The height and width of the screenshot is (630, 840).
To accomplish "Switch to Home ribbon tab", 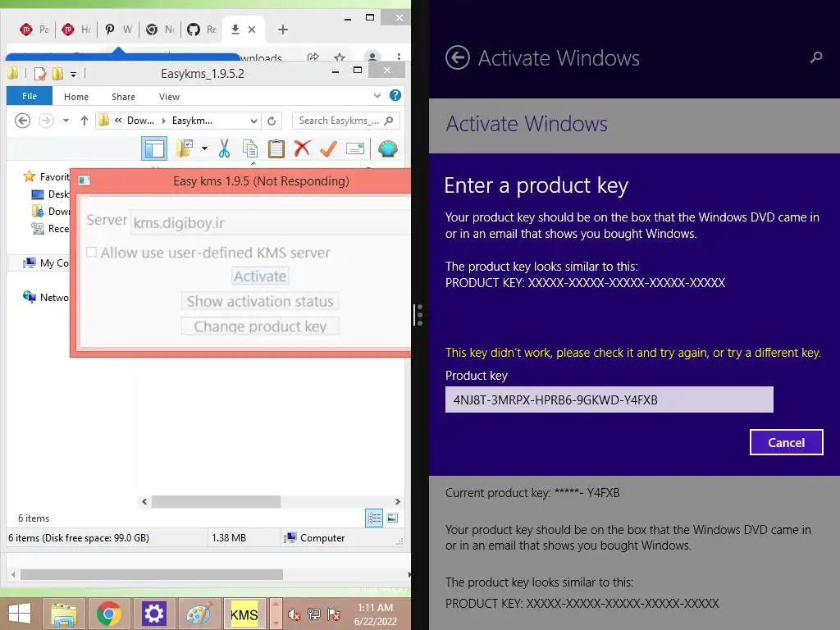I will tap(76, 97).
